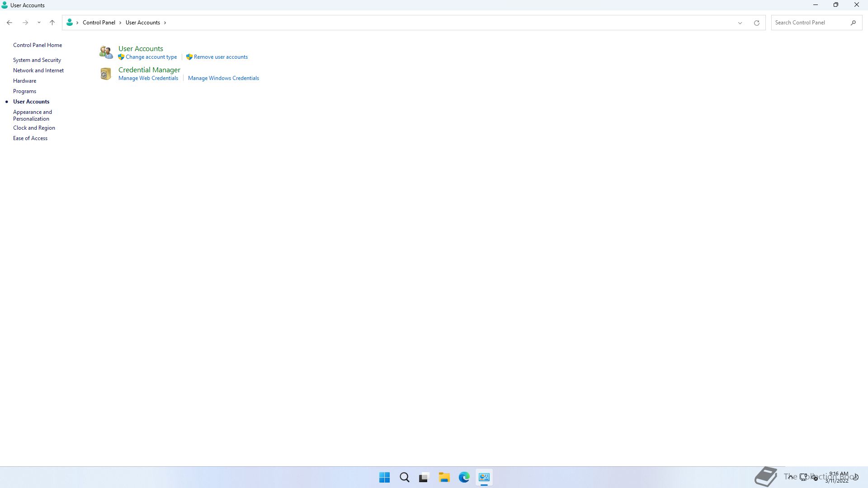Refresh the Control Panel view
Image resolution: width=868 pixels, height=488 pixels.
tap(756, 23)
